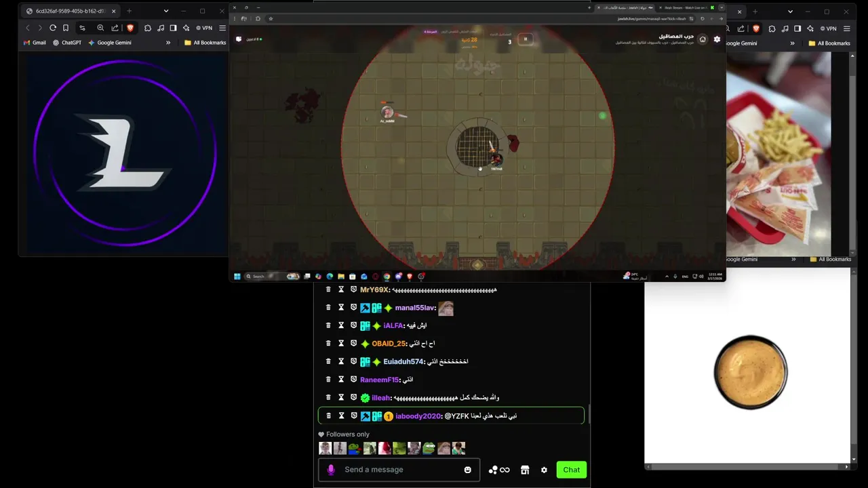Click the zoom magnifier in the left browser address bar

pos(100,28)
